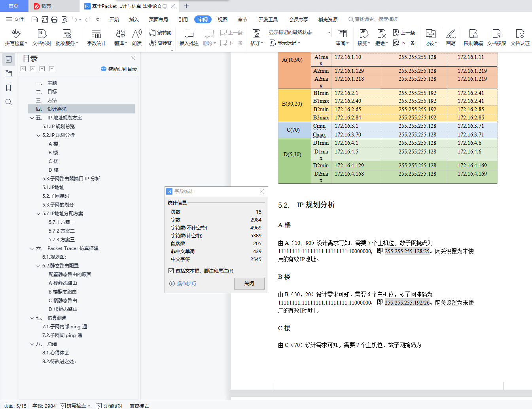Switch to the 插入 ribbon tab
Image resolution: width=532 pixels, height=409 pixels.
coord(134,19)
